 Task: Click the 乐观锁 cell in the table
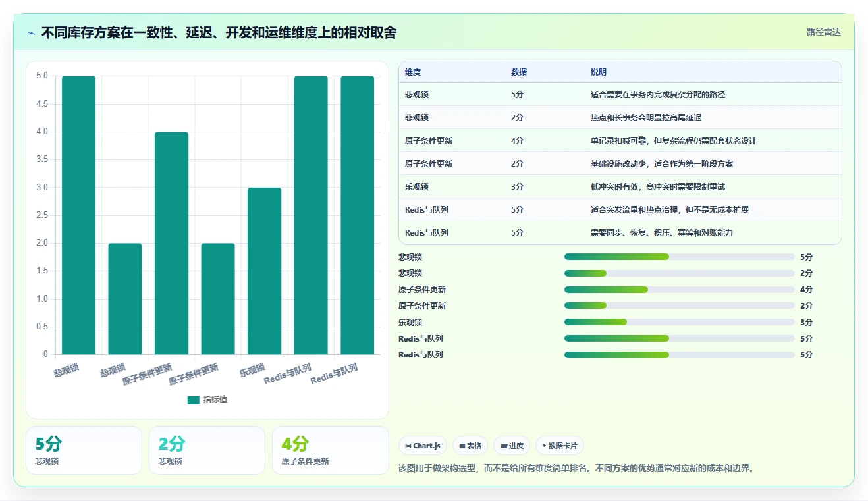click(417, 186)
